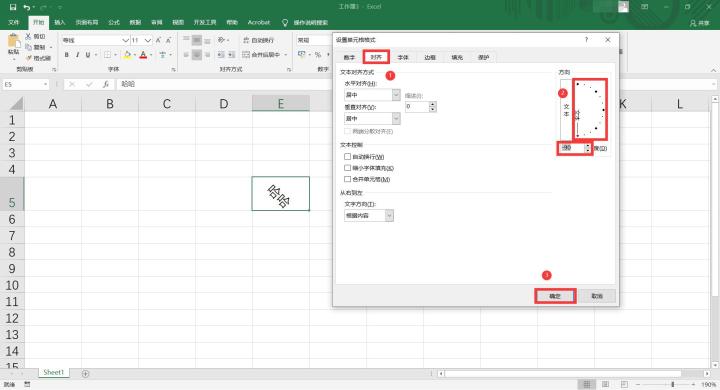Click the Accounting Number Format icon
The height and width of the screenshot is (390, 720).
302,55
